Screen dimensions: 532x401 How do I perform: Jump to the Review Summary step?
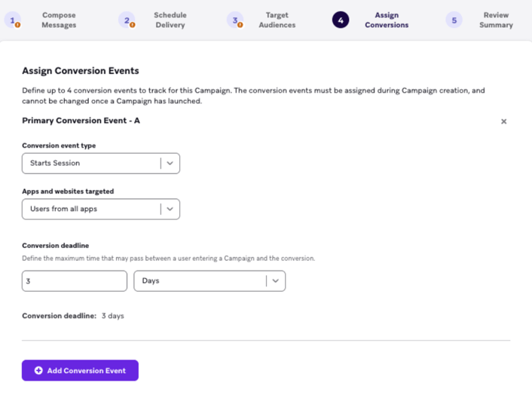496,20
